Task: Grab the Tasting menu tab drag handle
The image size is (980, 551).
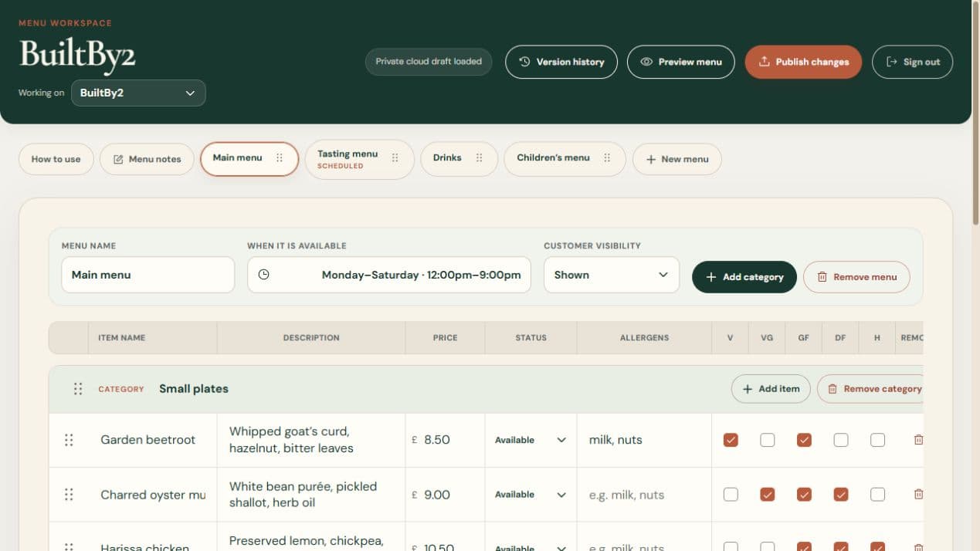Action: pos(395,157)
